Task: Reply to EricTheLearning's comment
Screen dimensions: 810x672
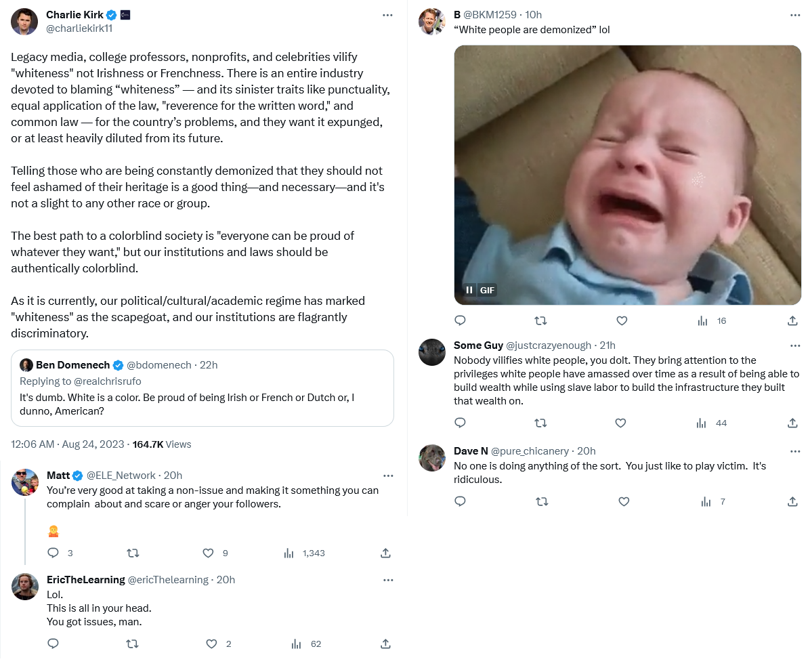Action: (54, 644)
